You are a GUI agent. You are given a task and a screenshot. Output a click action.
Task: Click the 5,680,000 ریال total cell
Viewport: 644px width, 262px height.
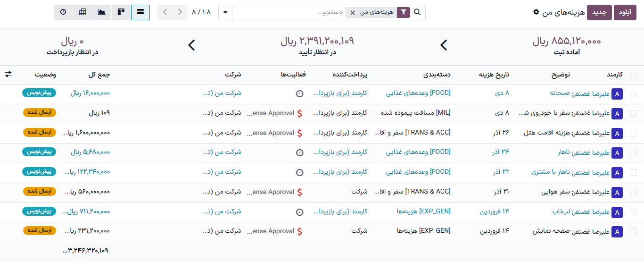click(x=90, y=152)
